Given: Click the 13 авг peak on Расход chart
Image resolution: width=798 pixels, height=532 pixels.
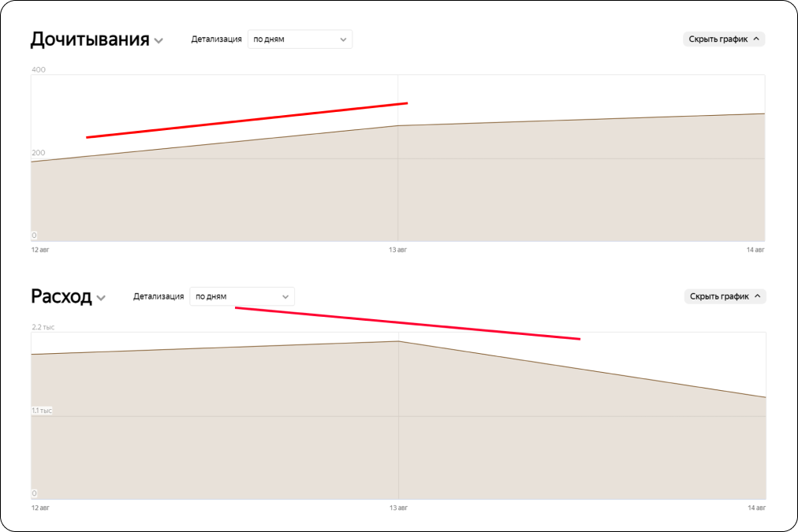Looking at the screenshot, I should [398, 341].
